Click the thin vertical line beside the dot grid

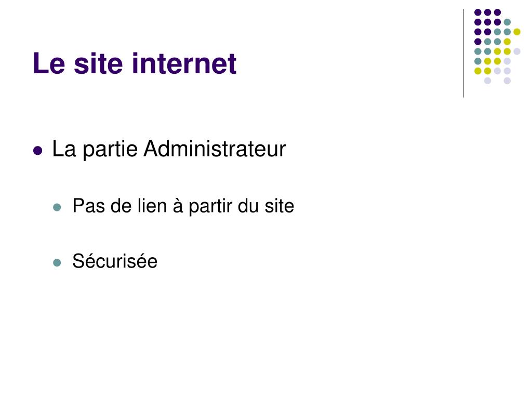click(463, 54)
